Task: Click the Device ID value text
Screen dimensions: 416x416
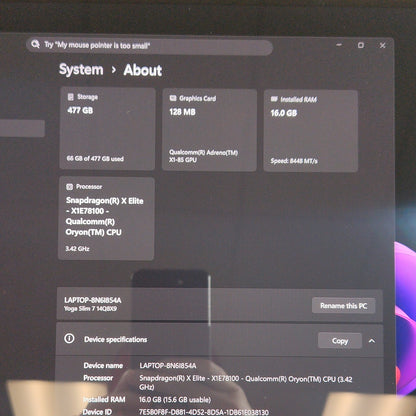Action: [x=204, y=412]
